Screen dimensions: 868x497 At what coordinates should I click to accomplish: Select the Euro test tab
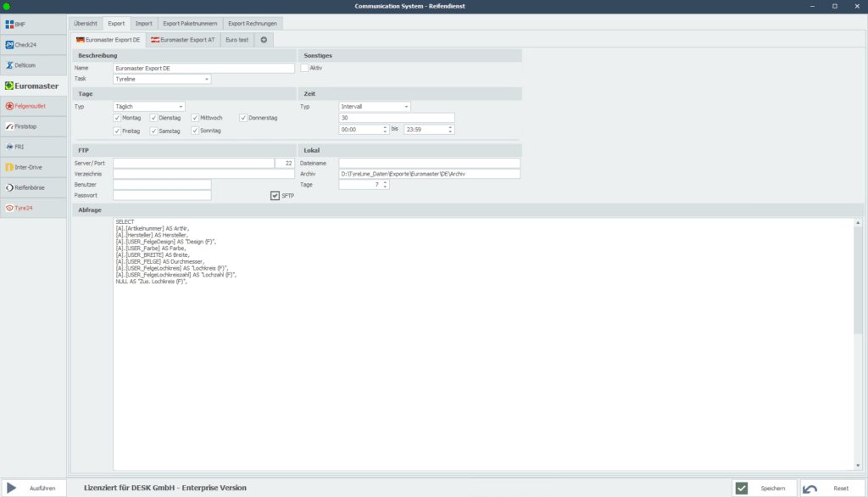237,40
